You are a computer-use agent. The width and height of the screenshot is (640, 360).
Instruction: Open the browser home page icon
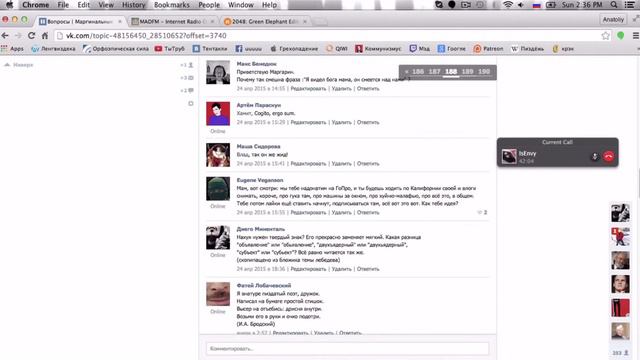45,36
